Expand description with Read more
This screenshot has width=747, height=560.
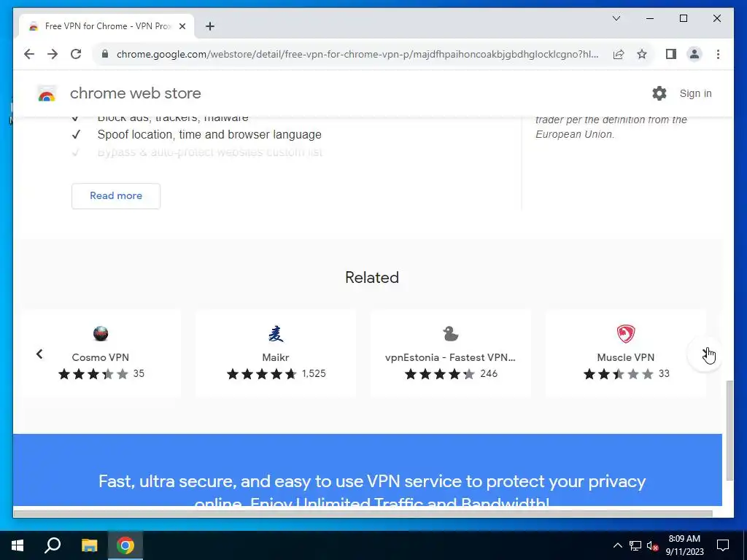[x=116, y=195]
